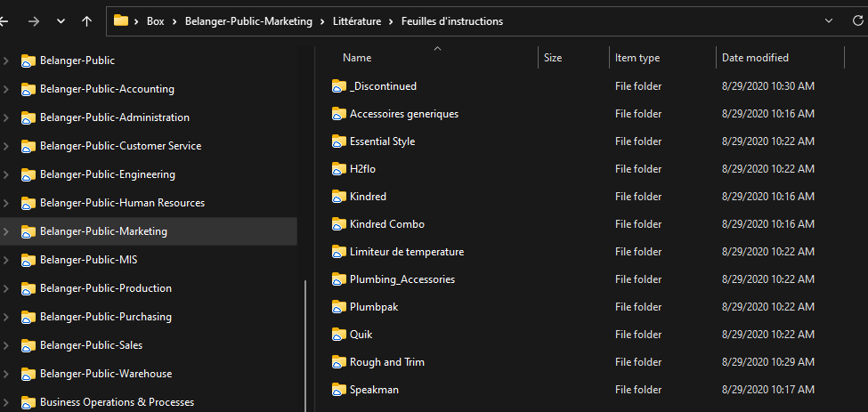Sort by the Size column header
This screenshot has height=412, width=868.
click(x=553, y=58)
